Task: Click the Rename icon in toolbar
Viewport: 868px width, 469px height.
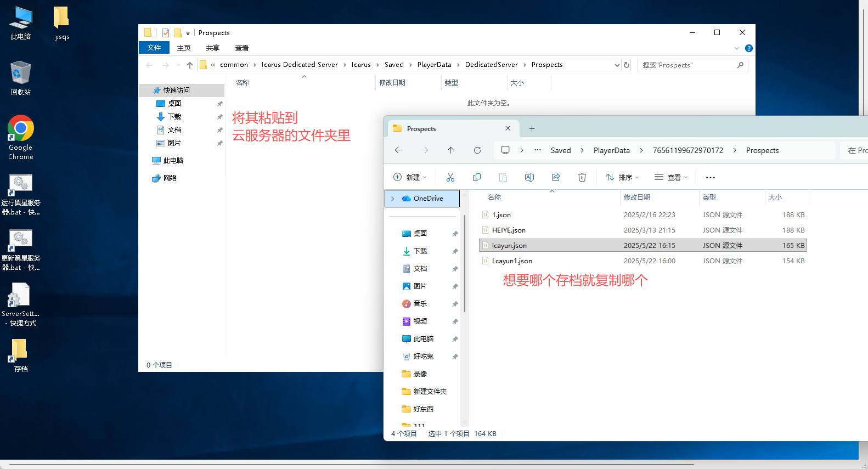Action: pyautogui.click(x=529, y=177)
